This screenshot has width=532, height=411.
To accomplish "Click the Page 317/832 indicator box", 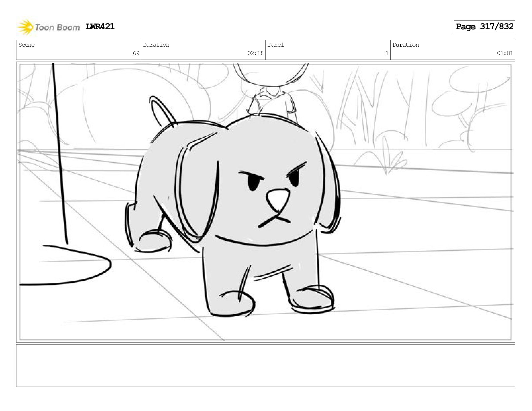I will tap(484, 27).
